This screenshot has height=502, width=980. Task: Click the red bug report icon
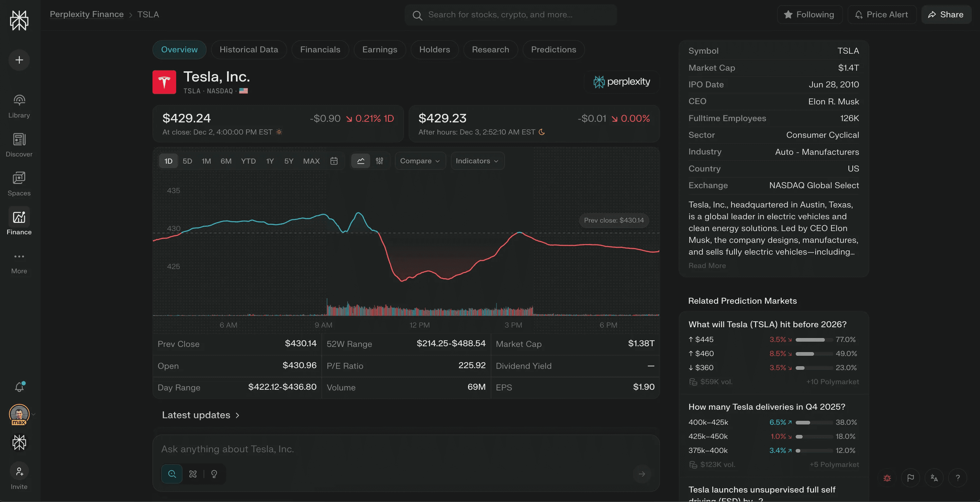[887, 478]
